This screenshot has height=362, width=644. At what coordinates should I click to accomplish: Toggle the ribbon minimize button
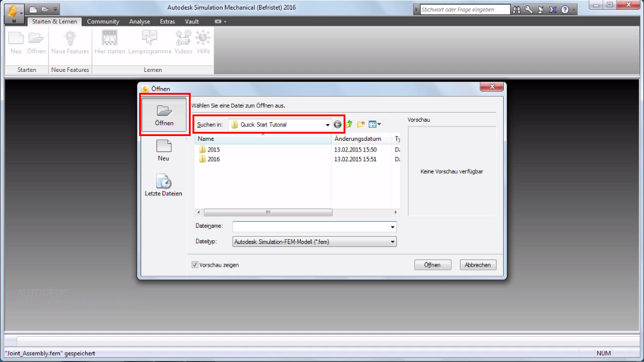coord(218,22)
